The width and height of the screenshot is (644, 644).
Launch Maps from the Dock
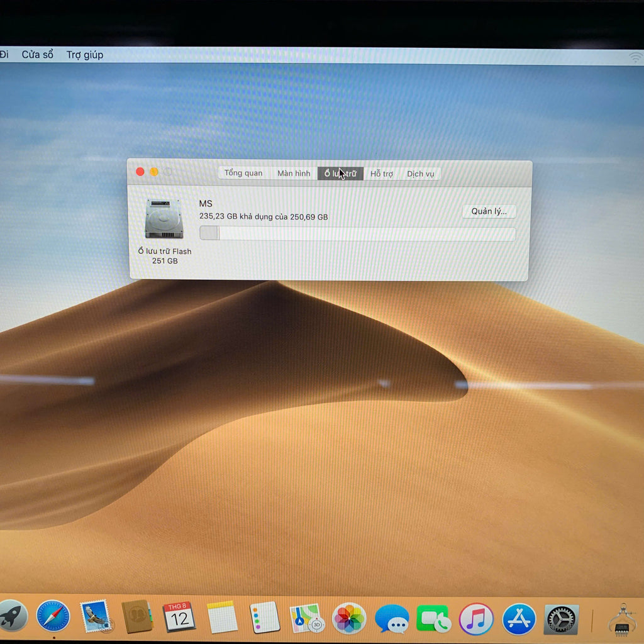click(x=307, y=618)
